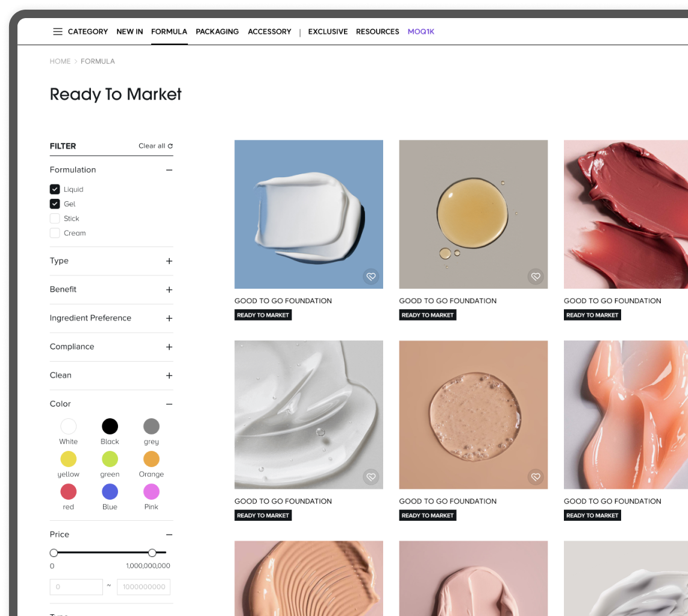Click product title under white cream on blue
This screenshot has width=688, height=616.
pos(283,301)
